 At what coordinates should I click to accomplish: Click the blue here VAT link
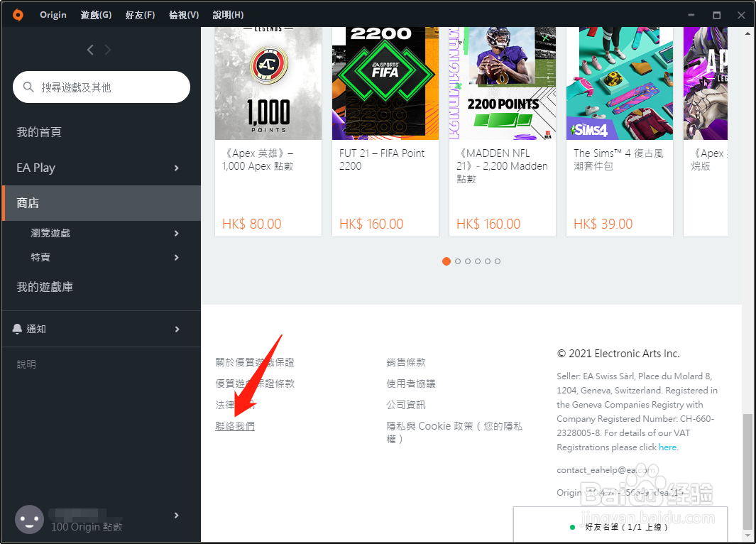click(667, 447)
